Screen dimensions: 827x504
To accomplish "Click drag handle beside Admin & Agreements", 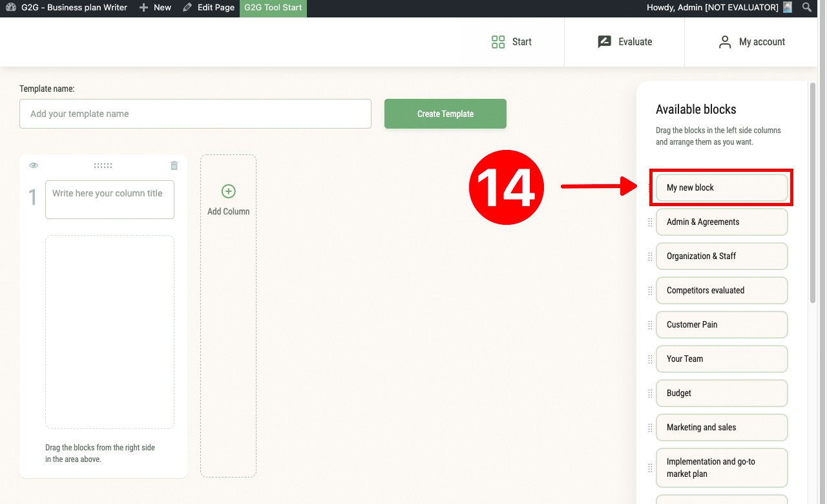I will click(650, 222).
